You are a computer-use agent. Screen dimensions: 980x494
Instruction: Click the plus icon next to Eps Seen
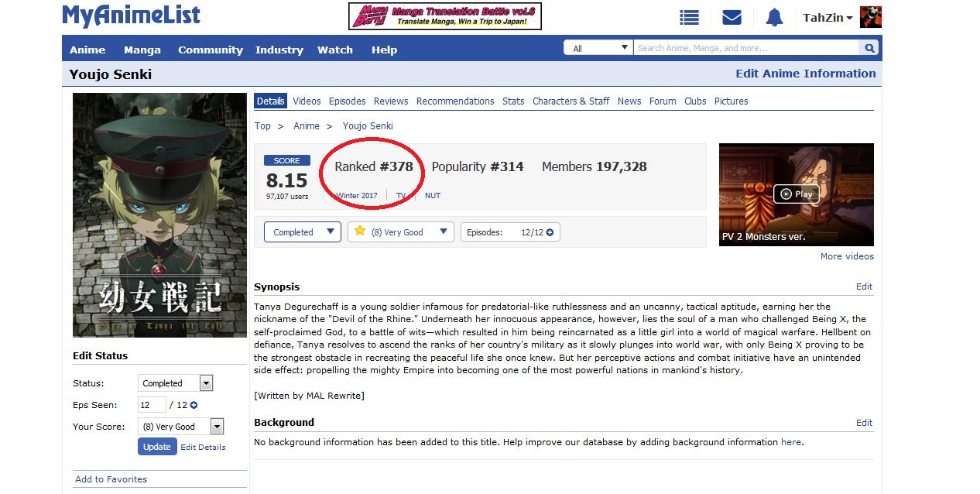tap(194, 405)
